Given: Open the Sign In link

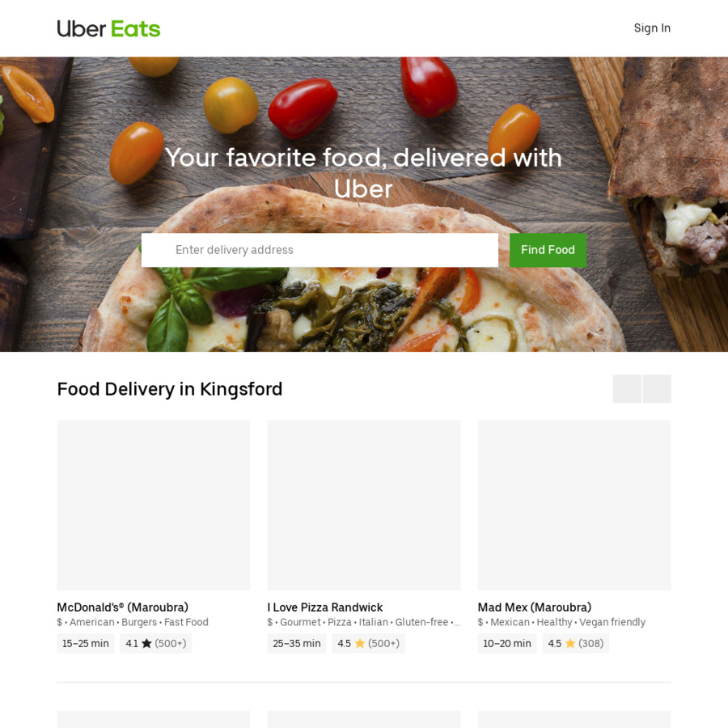Looking at the screenshot, I should pos(652,28).
